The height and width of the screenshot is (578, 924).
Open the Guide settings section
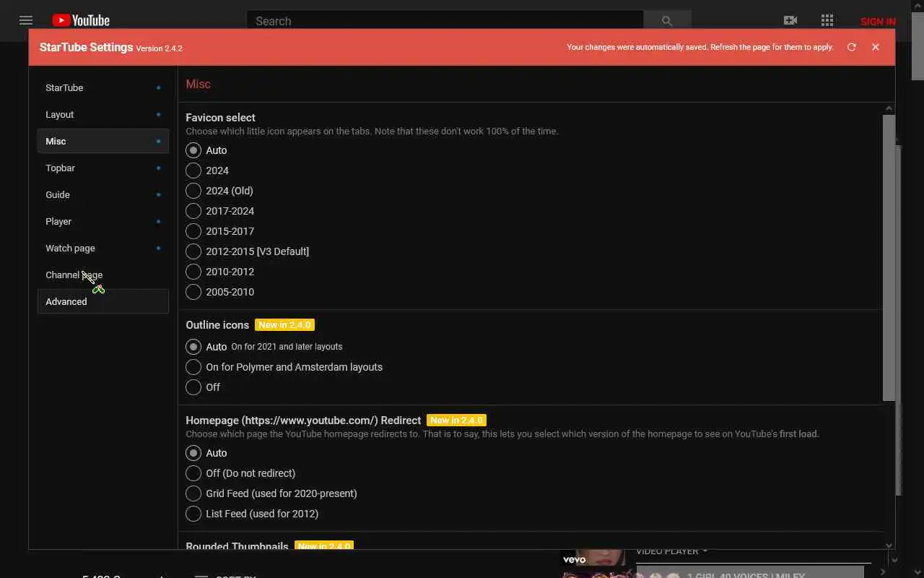[x=103, y=194]
